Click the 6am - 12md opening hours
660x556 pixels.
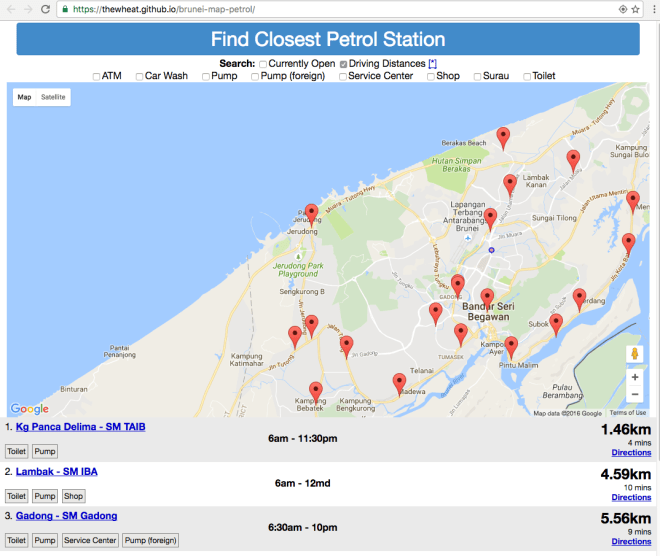(x=303, y=483)
